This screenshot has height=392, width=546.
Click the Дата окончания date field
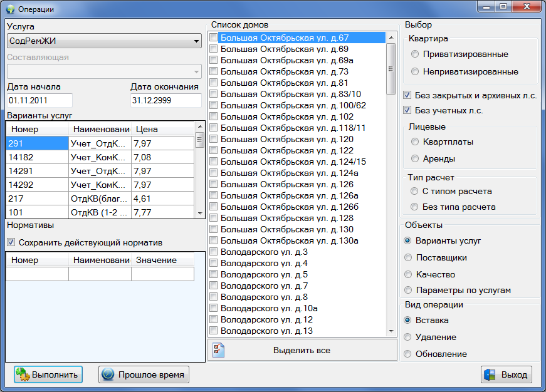(x=165, y=100)
